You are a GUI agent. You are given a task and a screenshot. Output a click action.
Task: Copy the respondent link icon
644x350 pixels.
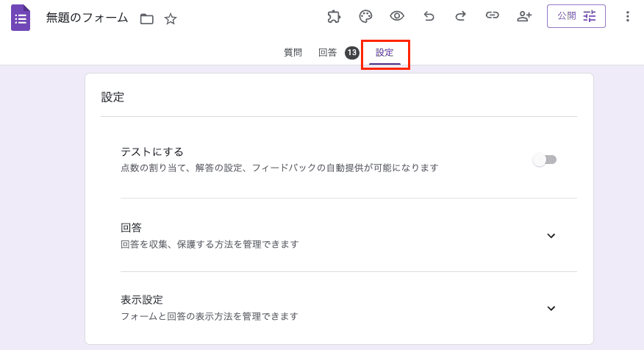493,16
